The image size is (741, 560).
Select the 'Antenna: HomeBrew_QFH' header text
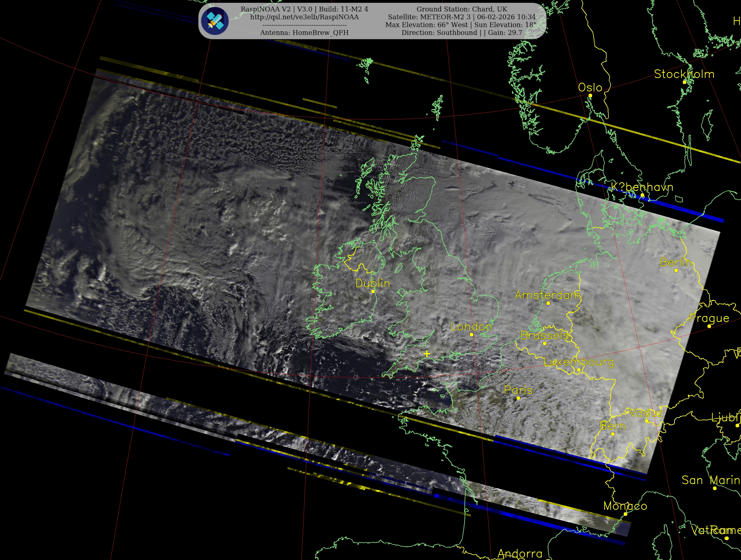(304, 33)
